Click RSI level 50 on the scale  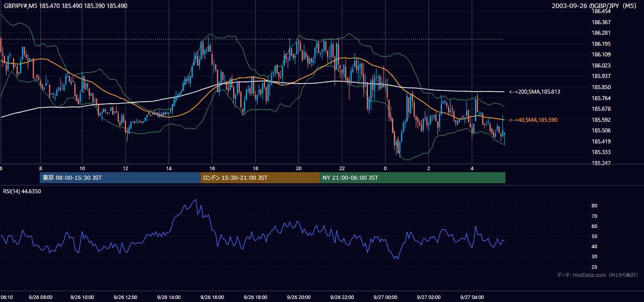(594, 236)
